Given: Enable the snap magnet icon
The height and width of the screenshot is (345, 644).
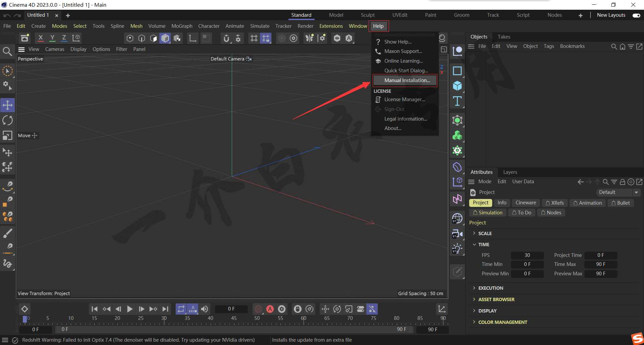Looking at the screenshot, I should 226,38.
